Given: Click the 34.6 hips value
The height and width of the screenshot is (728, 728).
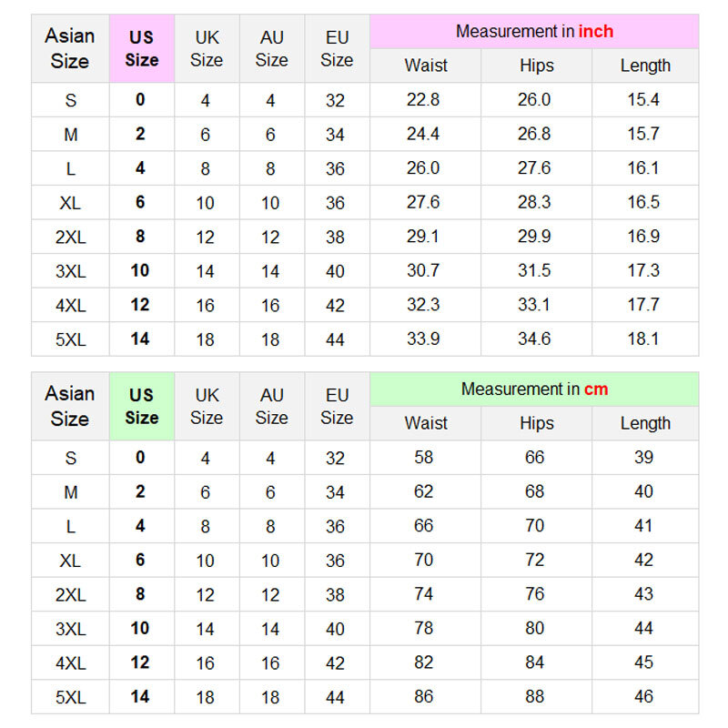Looking at the screenshot, I should 534,339.
